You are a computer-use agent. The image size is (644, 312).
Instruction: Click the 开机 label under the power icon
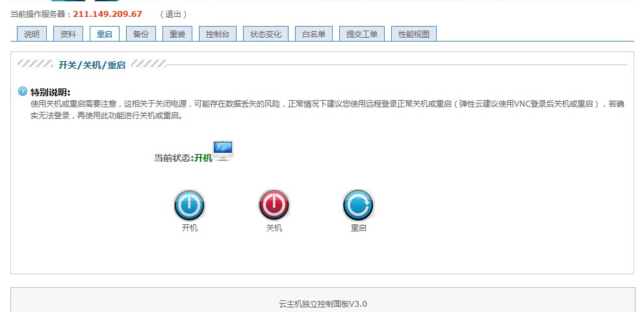189,227
